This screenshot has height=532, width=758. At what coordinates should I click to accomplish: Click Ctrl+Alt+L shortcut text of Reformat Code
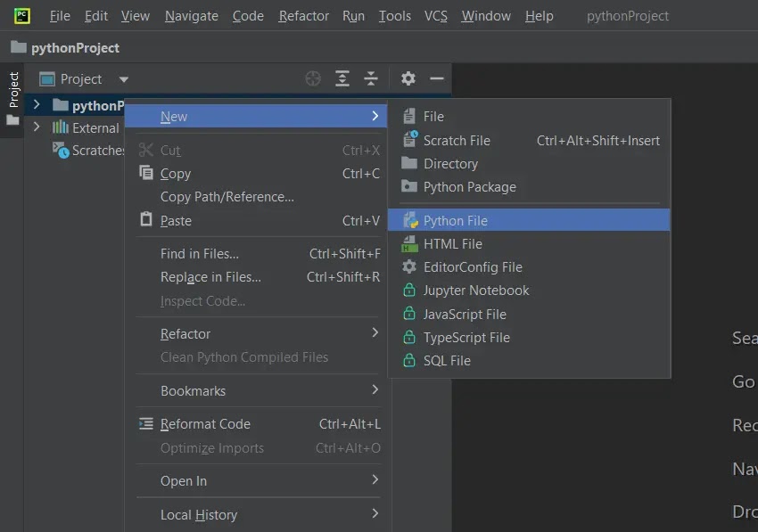tap(350, 424)
